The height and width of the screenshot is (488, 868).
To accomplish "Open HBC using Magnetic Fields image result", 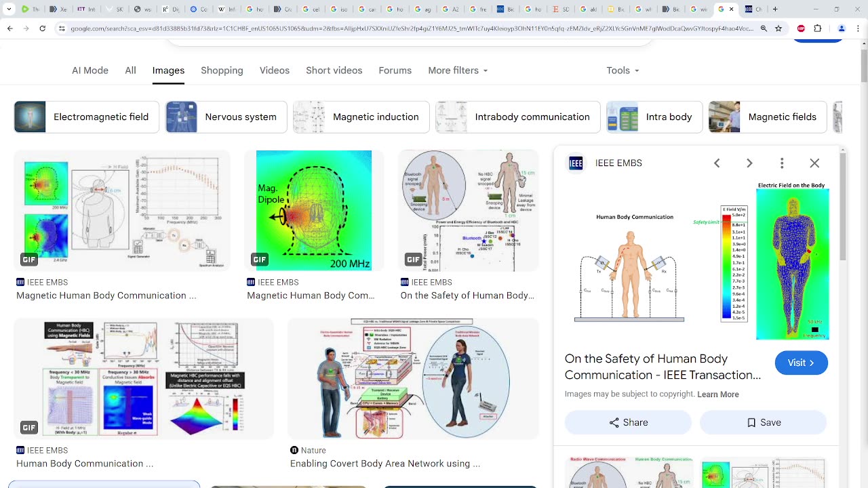I will [144, 378].
